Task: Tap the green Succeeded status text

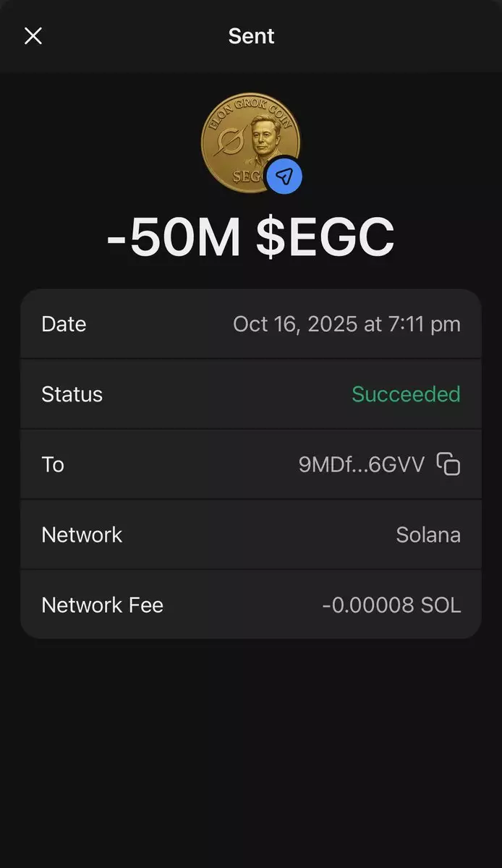Action: tap(406, 394)
